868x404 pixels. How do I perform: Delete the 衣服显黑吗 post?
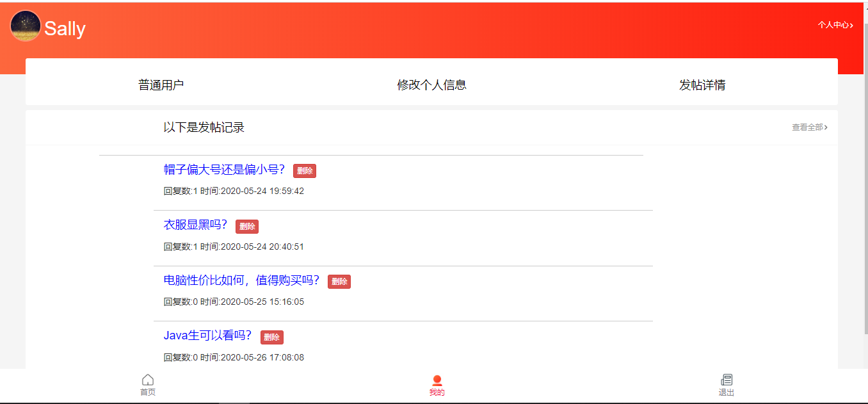(x=247, y=226)
